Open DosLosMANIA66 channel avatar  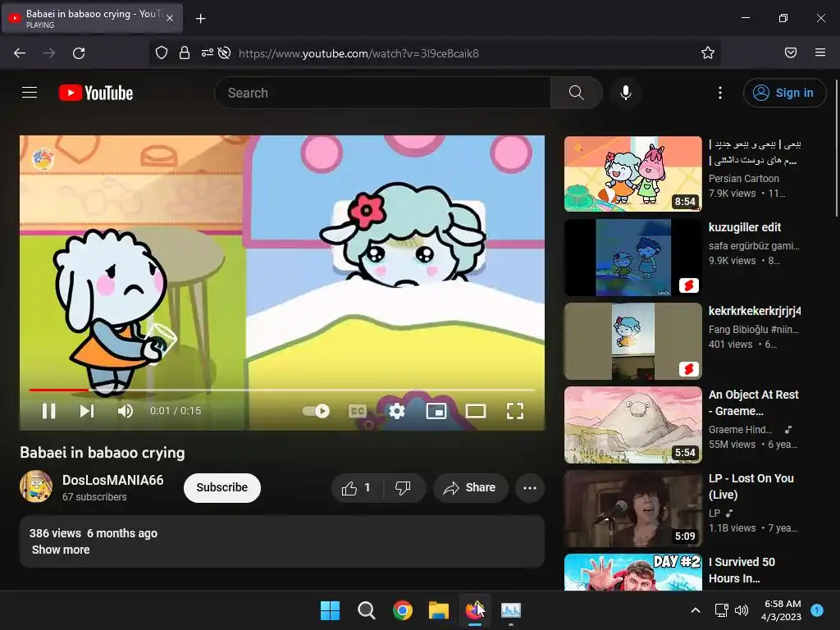click(36, 486)
